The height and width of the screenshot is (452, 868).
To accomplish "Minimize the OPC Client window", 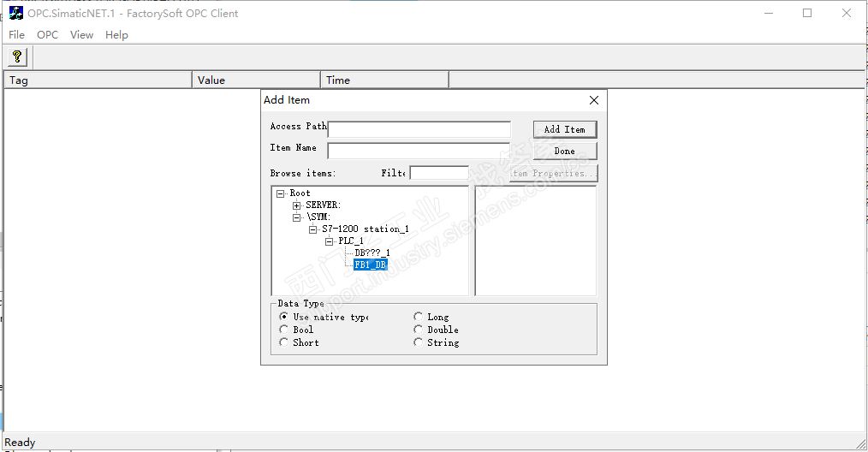I will (x=769, y=14).
